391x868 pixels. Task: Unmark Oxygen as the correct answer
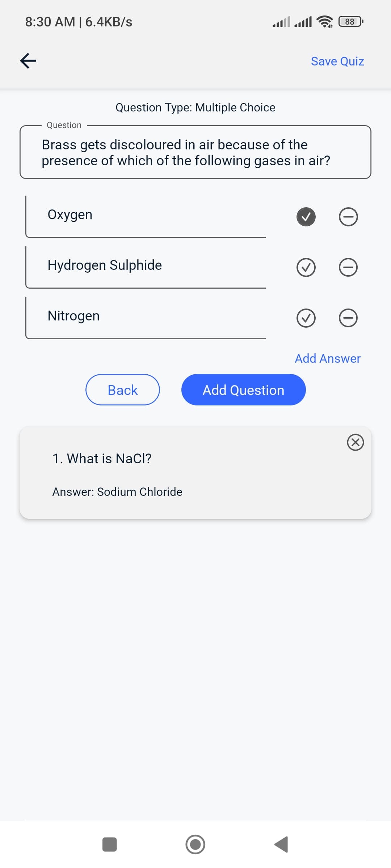click(306, 217)
